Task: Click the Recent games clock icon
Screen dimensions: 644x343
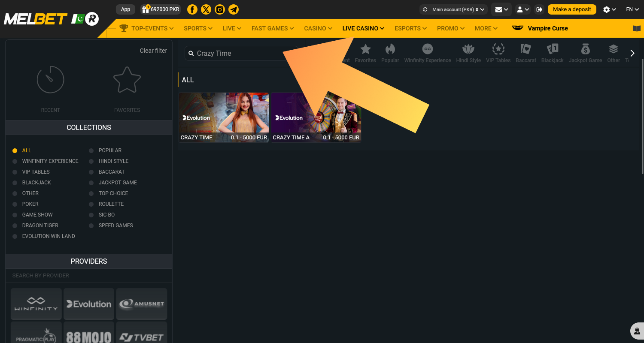Action: tap(50, 79)
